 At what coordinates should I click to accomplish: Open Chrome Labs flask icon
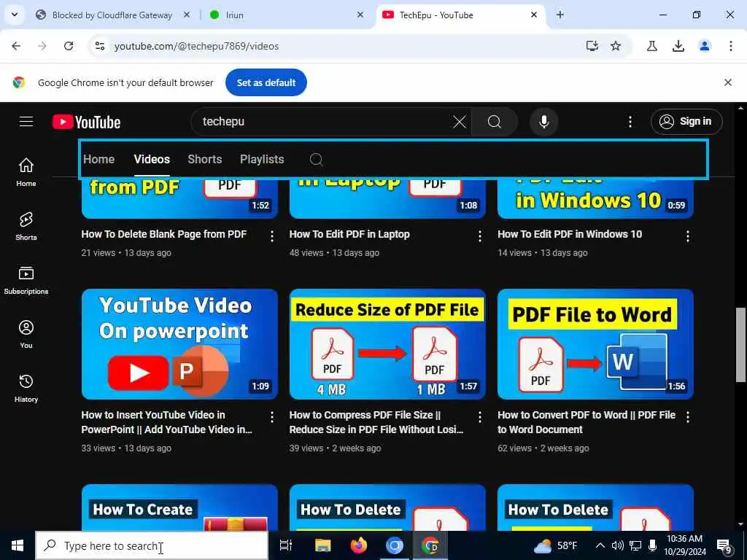[x=651, y=46]
